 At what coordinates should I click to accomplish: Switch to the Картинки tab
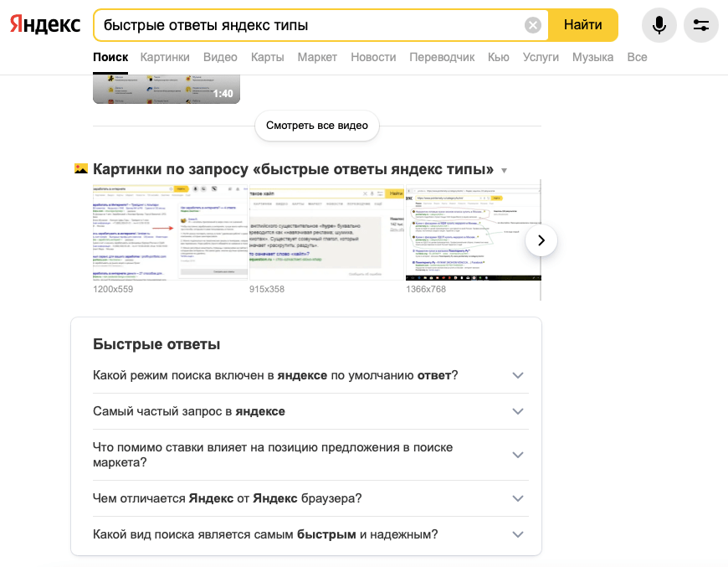tap(165, 57)
